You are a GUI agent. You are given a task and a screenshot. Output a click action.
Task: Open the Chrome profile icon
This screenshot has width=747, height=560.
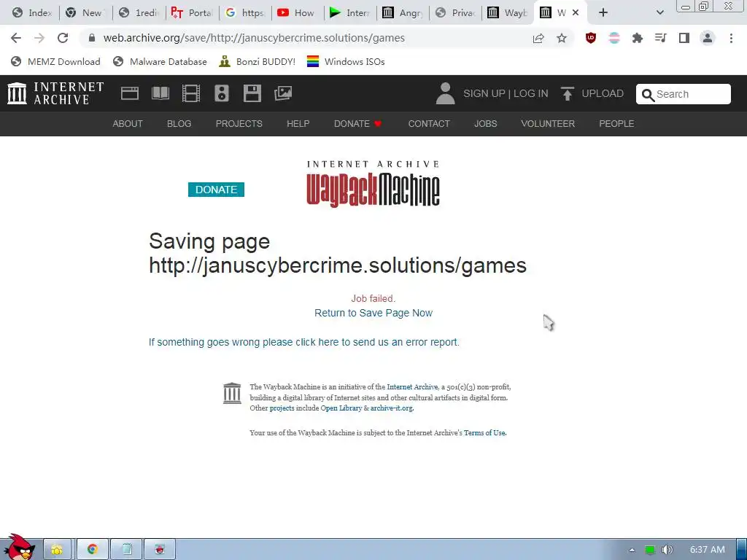708,38
